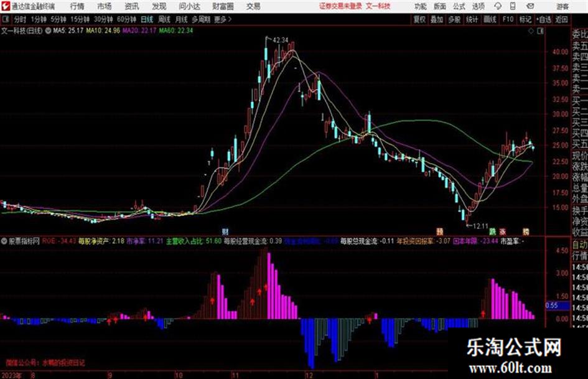
Task: Switch to the 5分钟 period tab
Action: [x=58, y=19]
